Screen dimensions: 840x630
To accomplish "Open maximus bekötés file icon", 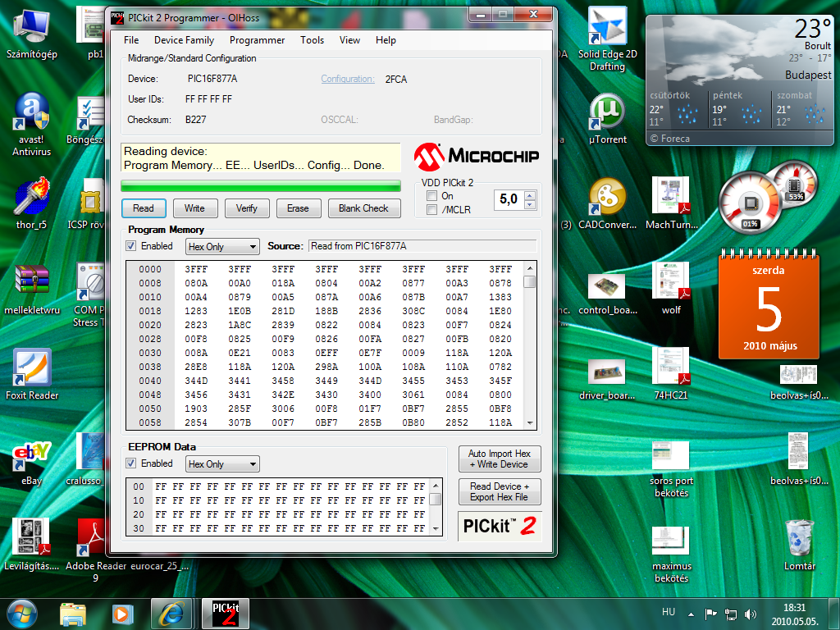I will [x=671, y=555].
